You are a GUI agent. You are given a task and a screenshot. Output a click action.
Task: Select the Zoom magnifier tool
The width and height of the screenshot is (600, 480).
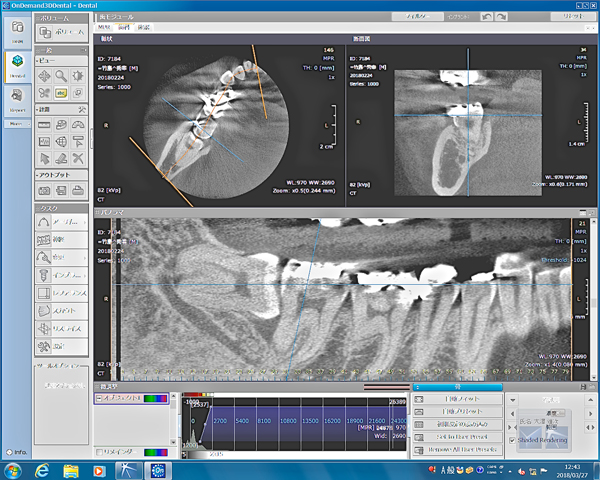coord(61,75)
